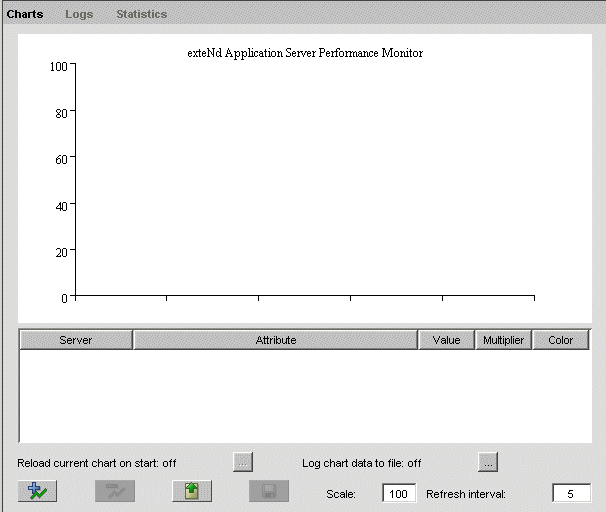Image resolution: width=606 pixels, height=512 pixels.
Task: Click the grayed-out save chart floppy disk icon
Action: [x=269, y=491]
